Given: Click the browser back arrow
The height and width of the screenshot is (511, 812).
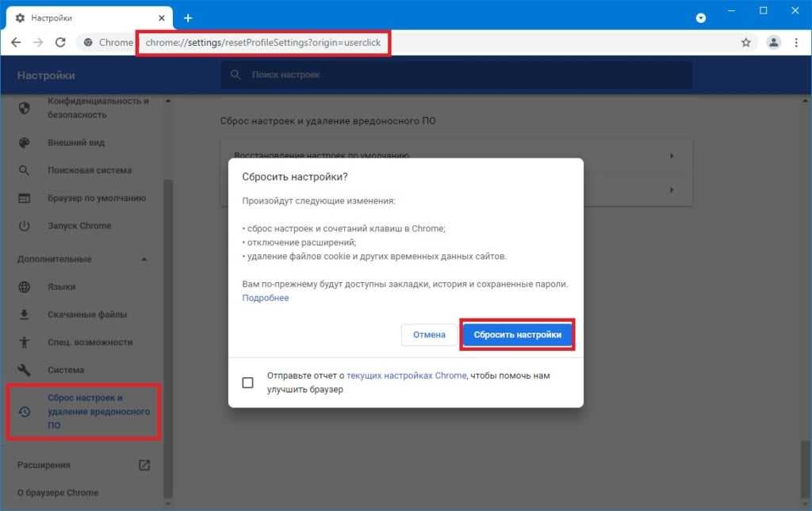Looking at the screenshot, I should coord(16,43).
